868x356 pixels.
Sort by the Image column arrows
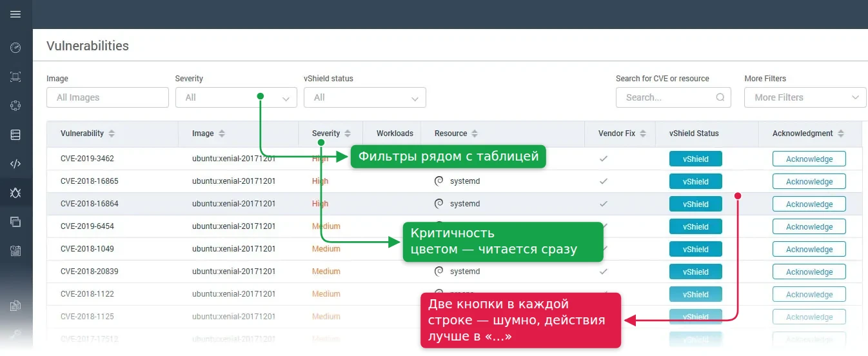click(x=222, y=133)
